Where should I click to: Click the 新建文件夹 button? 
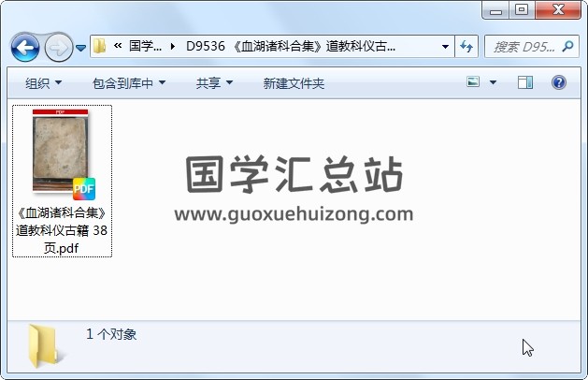294,83
